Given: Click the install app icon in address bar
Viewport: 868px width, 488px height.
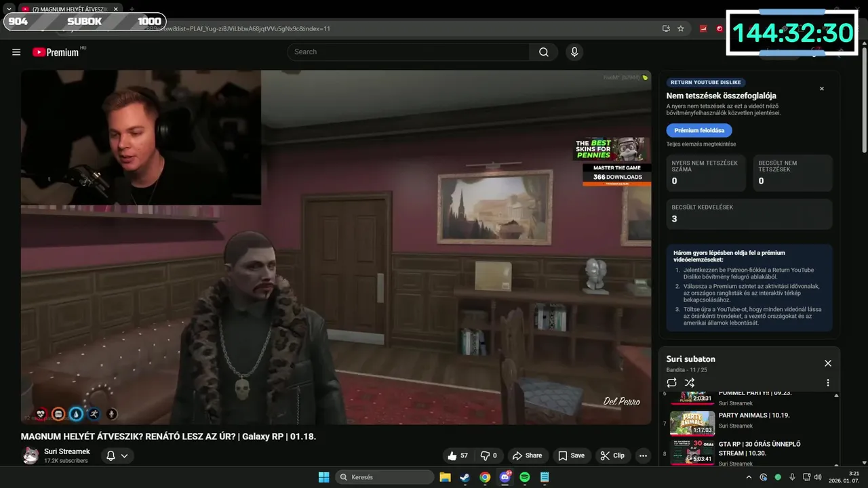Looking at the screenshot, I should pos(666,28).
